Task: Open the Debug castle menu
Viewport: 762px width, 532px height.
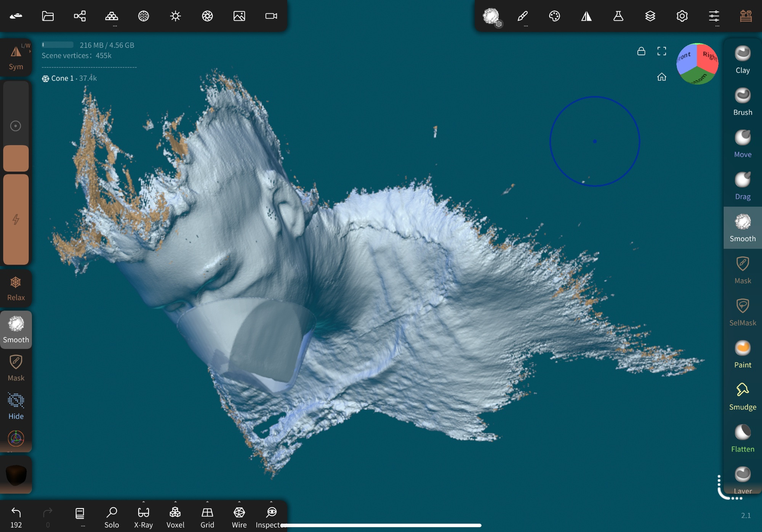Action: [746, 16]
